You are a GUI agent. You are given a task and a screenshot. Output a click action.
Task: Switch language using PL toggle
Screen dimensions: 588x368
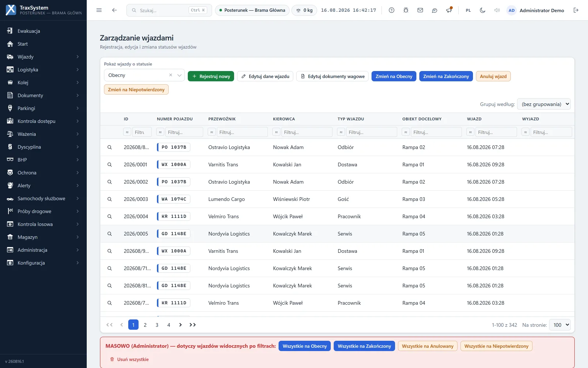[x=468, y=10]
